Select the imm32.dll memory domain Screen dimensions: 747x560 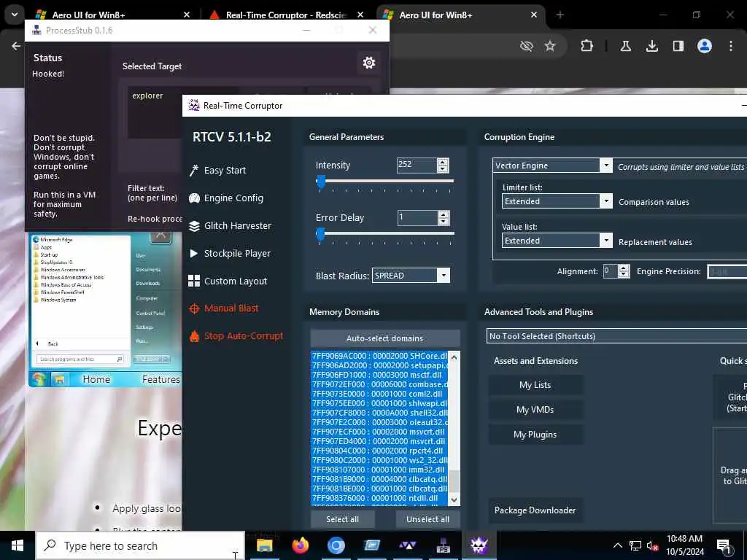379,470
